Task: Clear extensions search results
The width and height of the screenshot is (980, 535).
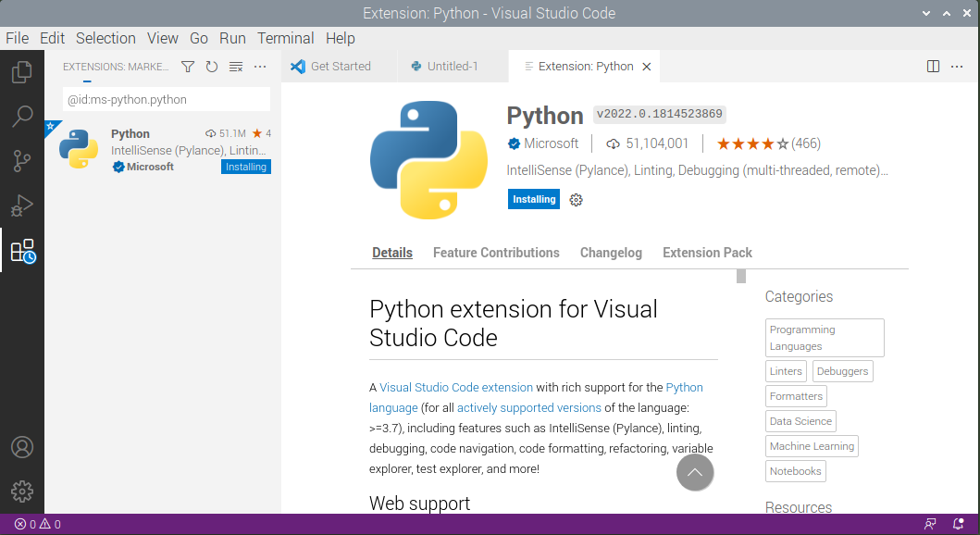Action: click(236, 67)
